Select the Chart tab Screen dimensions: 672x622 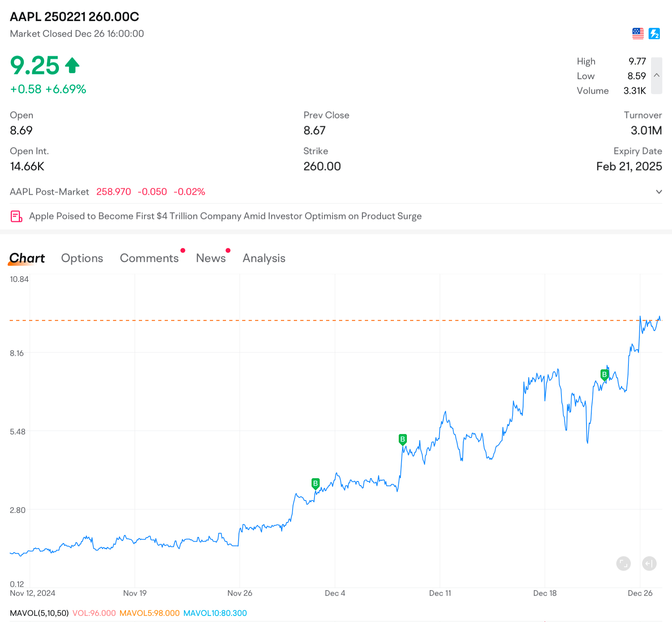point(27,258)
